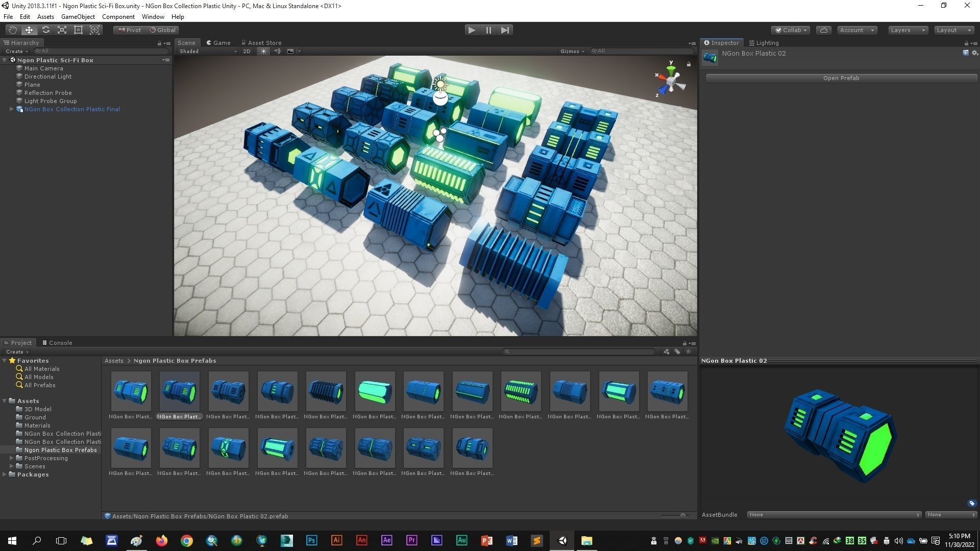Open the Component menu
The height and width of the screenshot is (551, 980).
click(x=118, y=17)
